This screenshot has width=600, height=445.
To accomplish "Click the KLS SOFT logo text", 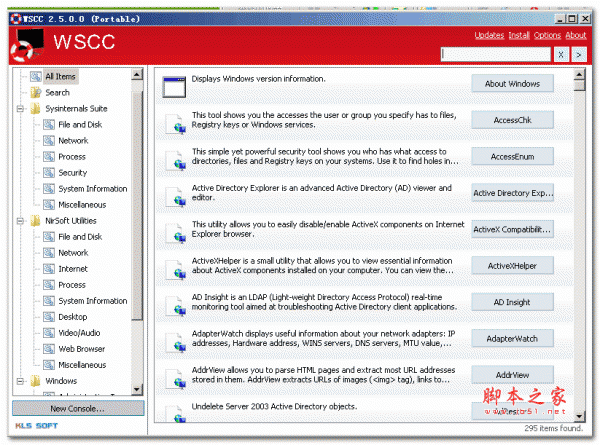I will click(x=36, y=425).
